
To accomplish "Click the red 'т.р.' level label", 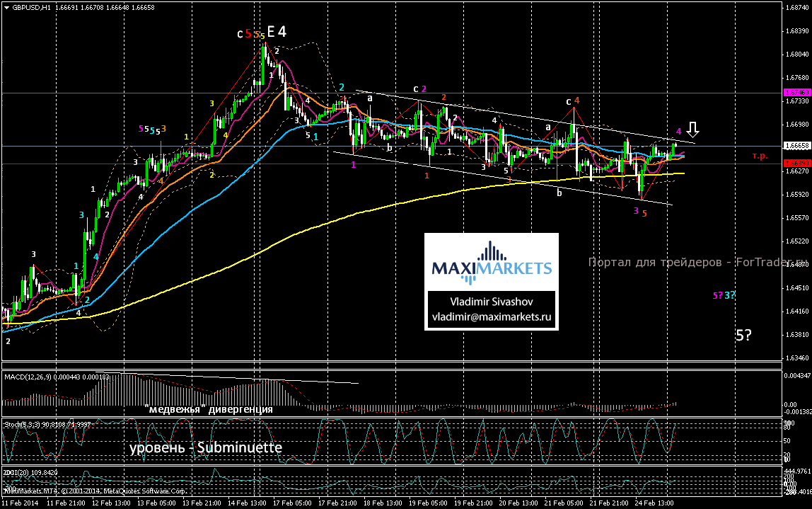I will pos(760,156).
